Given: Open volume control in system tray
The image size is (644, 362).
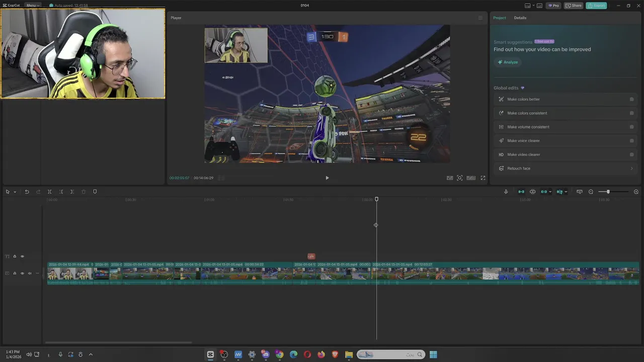Looking at the screenshot, I should coord(29,354).
